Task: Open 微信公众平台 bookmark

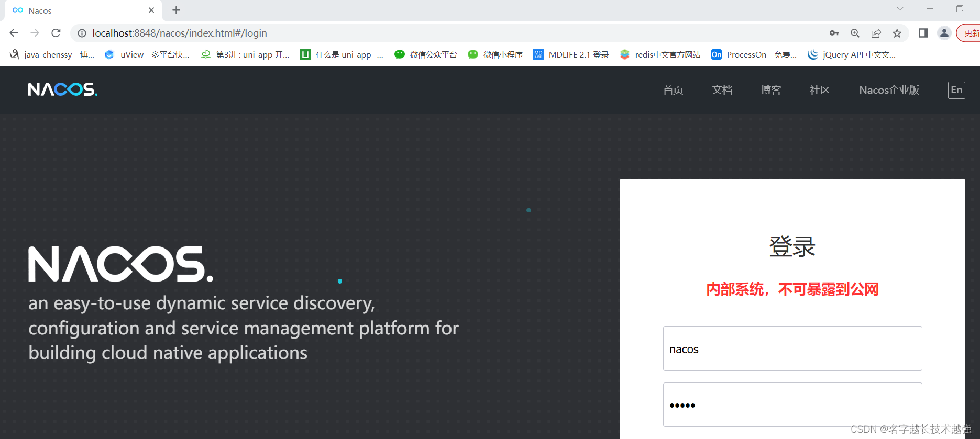Action: pos(426,54)
